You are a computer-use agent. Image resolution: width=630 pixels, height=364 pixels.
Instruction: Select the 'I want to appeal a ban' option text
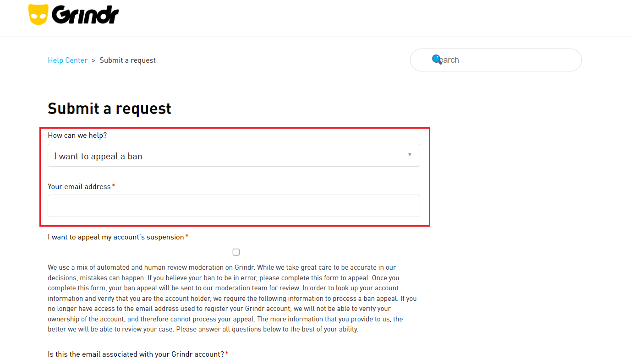(x=99, y=156)
